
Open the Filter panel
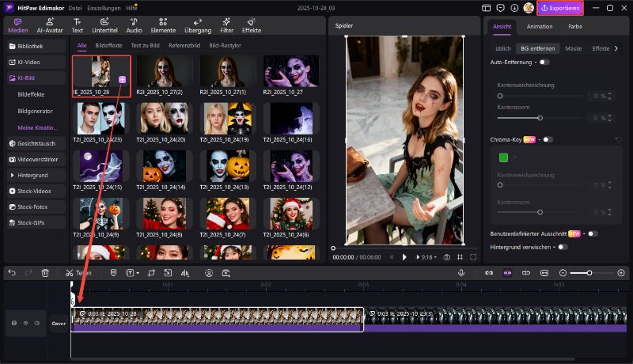(x=226, y=25)
